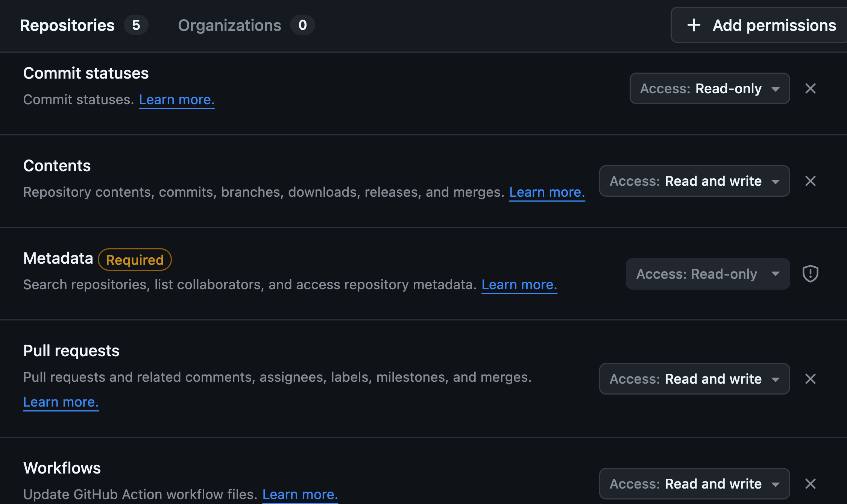Click the Metadata required shield icon
The width and height of the screenshot is (847, 504).
[x=810, y=273]
